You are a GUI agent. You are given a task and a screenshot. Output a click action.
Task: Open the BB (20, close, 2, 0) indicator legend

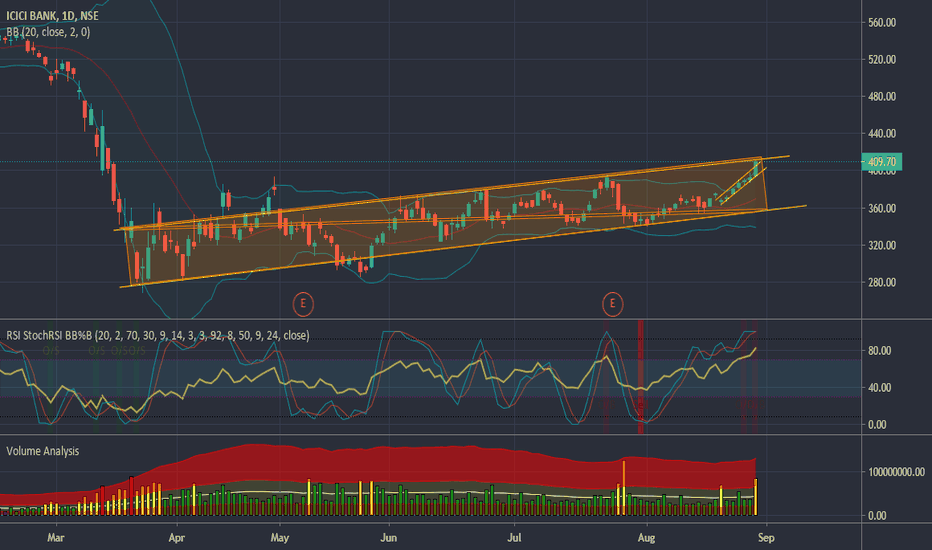point(48,32)
